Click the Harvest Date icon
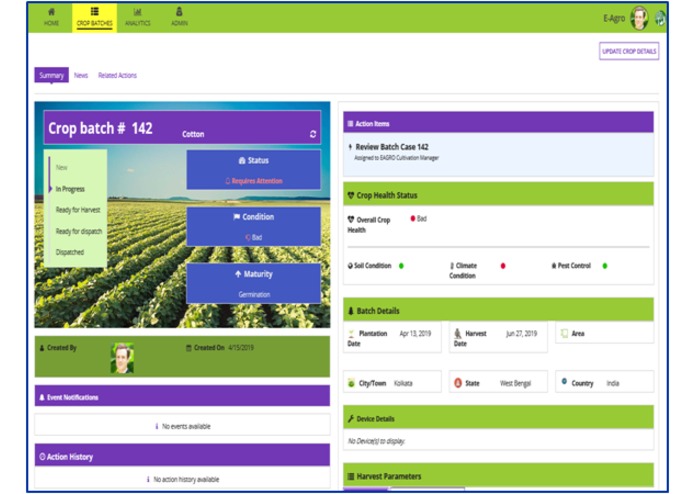This screenshot has height=494, width=695. pyautogui.click(x=458, y=333)
